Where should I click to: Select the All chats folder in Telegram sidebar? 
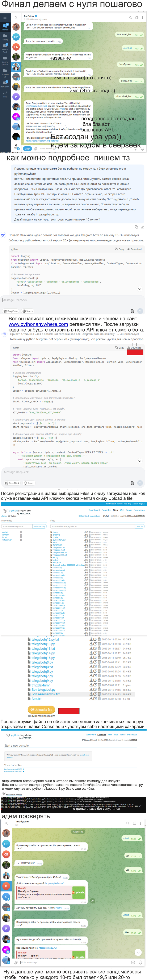5,27
